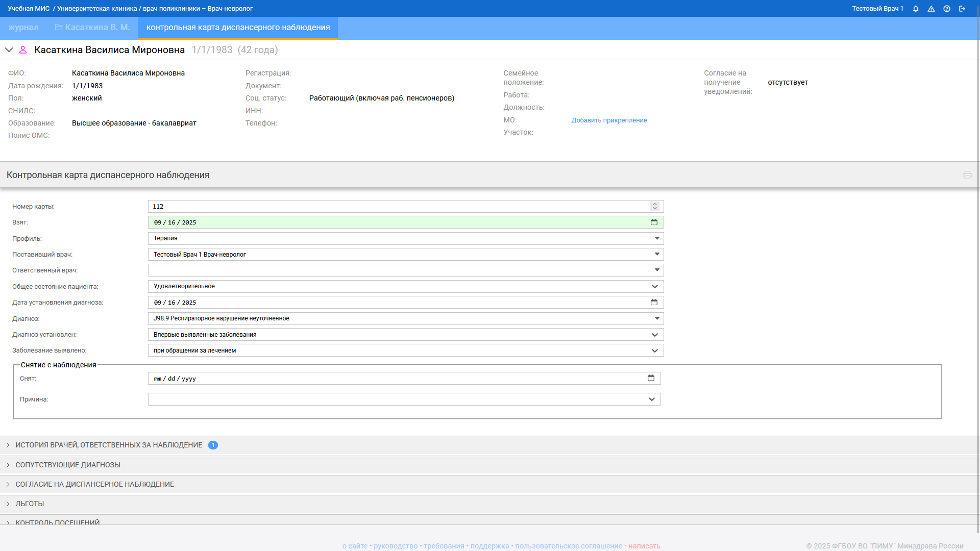Switch to the журнал tab
980x551 pixels.
(23, 28)
